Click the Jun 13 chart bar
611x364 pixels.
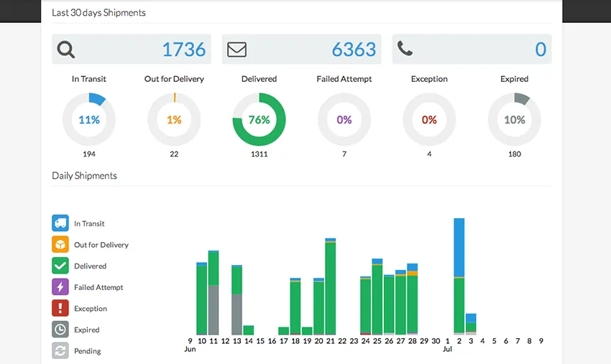237,300
